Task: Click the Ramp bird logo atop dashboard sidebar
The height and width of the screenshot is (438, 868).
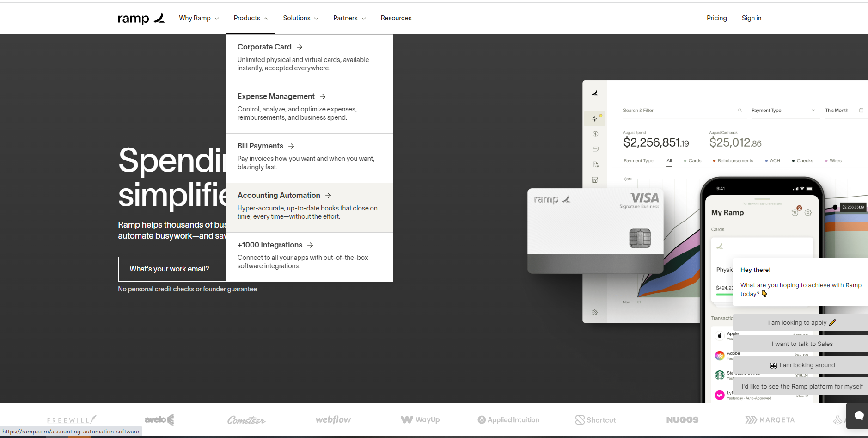Action: pyautogui.click(x=595, y=93)
